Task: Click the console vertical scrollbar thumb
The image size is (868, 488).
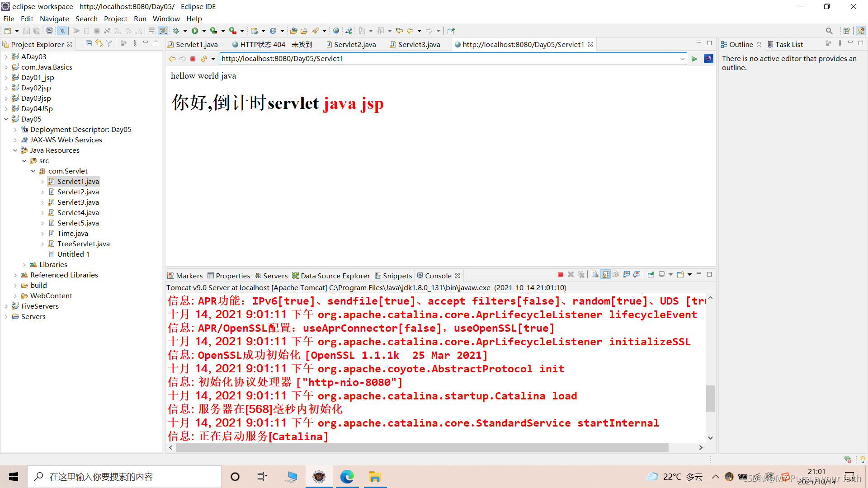Action: [x=710, y=398]
